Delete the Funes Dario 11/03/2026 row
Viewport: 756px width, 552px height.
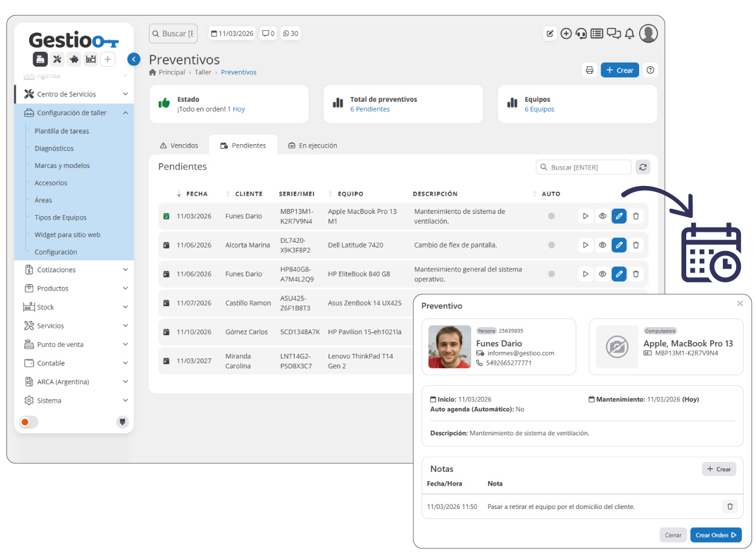[636, 216]
